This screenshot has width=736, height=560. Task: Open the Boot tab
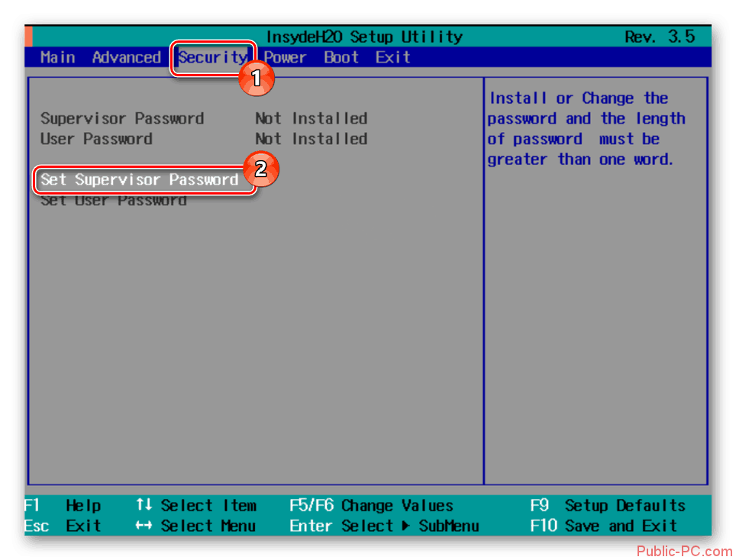click(x=341, y=57)
